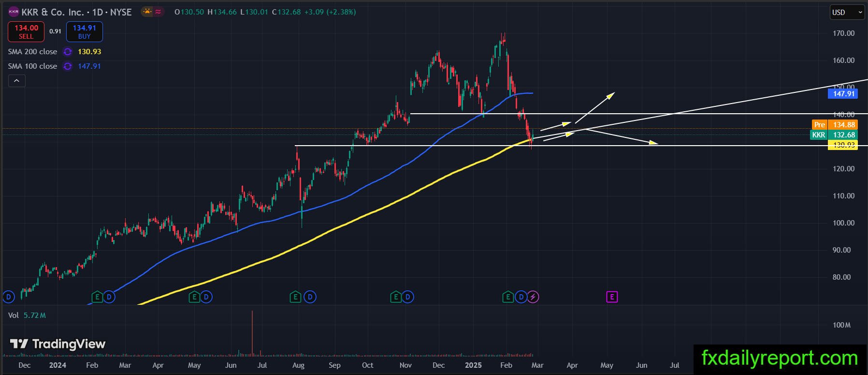
Task: Click the high value H134.66
Action: pos(222,12)
